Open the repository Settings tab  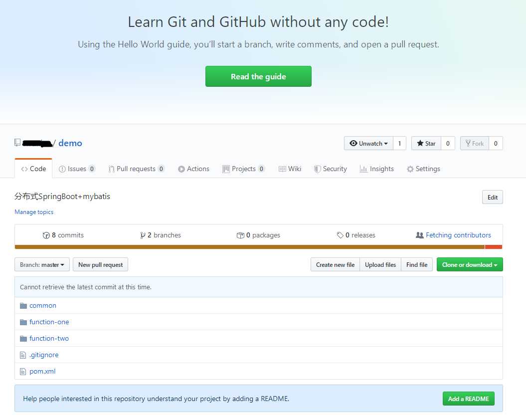pos(423,169)
